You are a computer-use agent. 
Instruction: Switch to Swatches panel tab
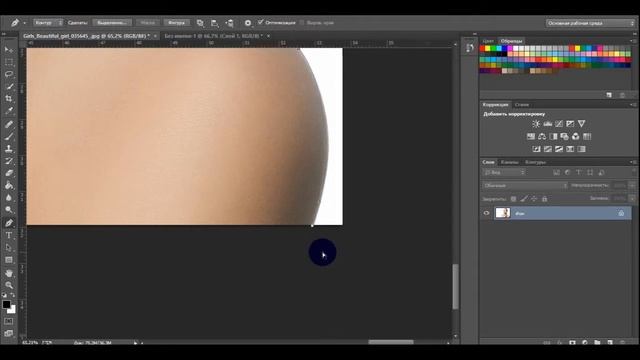tap(511, 41)
